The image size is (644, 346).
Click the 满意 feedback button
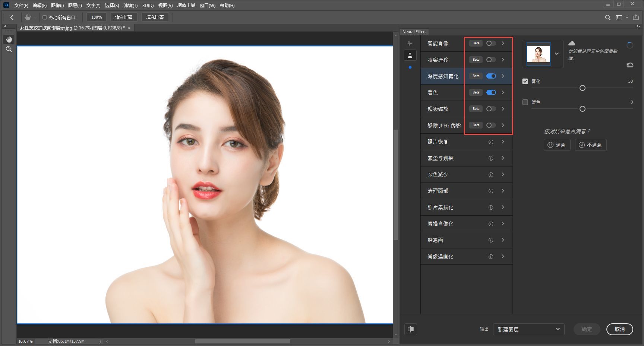(x=557, y=145)
